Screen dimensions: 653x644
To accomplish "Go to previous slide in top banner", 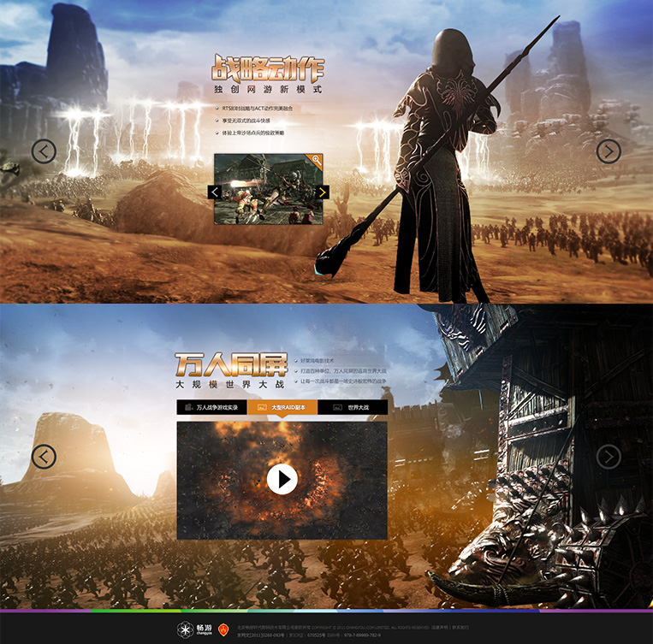I will (44, 151).
